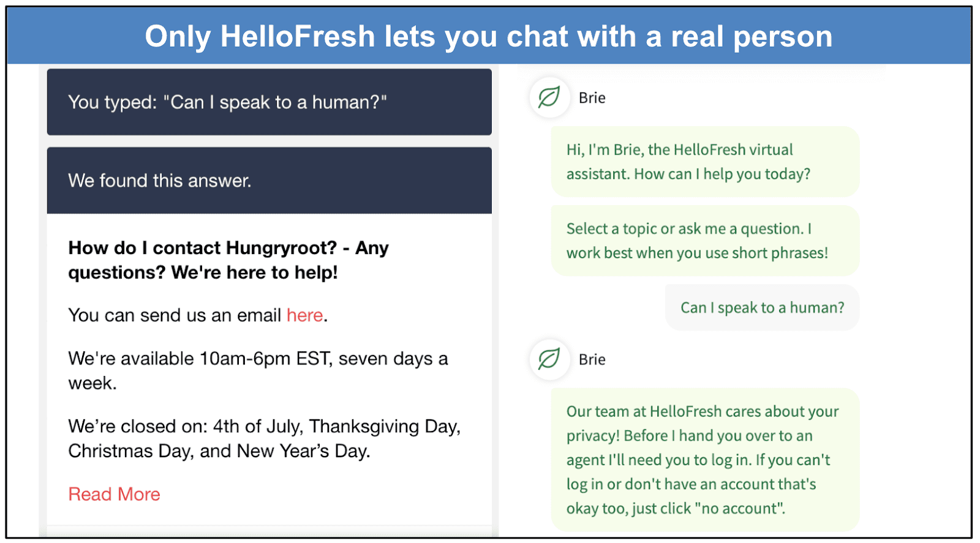
Task: Click the blue banner title text
Action: [489, 36]
